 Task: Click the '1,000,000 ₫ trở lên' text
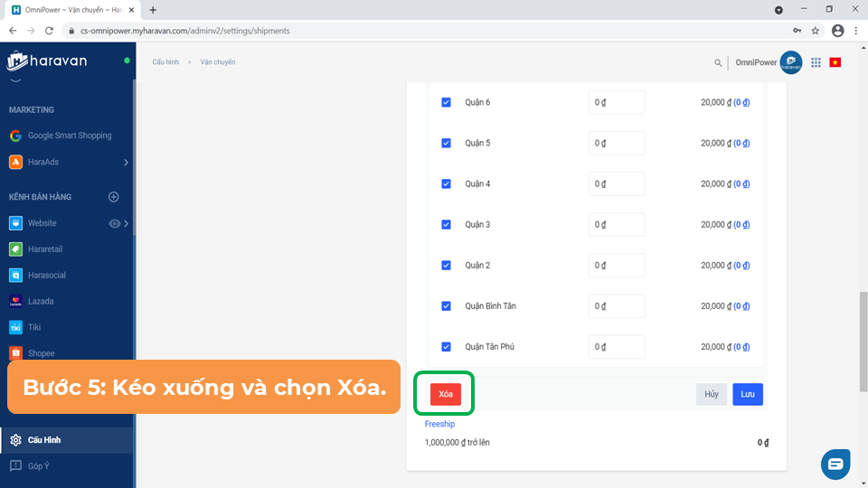tap(457, 443)
